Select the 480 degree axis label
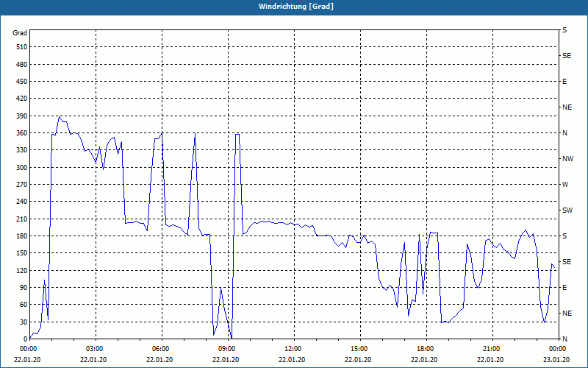This screenshot has width=588, height=368. tap(21, 65)
